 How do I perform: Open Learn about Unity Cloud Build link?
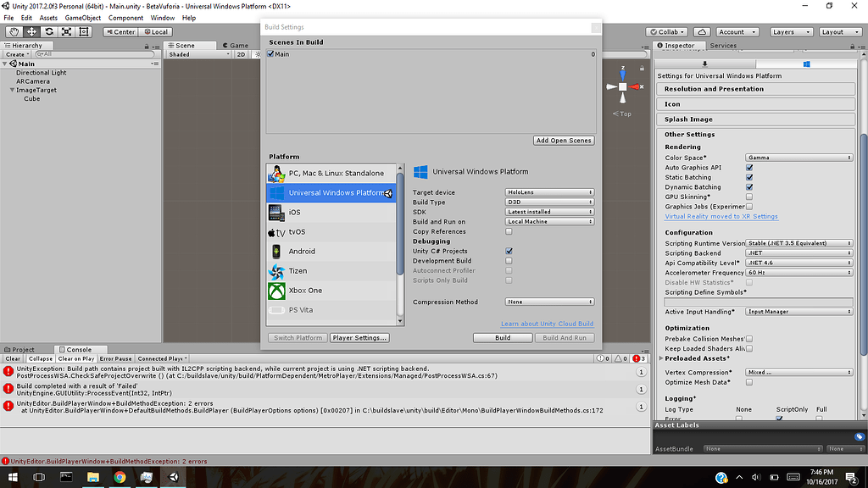pos(547,324)
